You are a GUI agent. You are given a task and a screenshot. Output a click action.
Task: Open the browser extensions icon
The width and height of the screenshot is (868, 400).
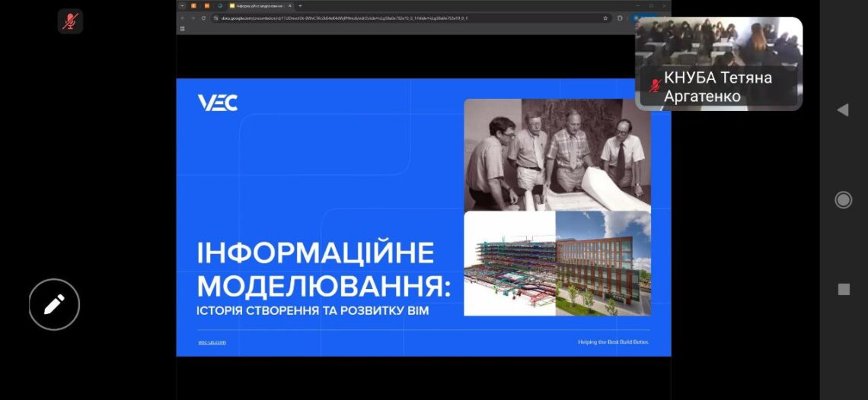(620, 17)
